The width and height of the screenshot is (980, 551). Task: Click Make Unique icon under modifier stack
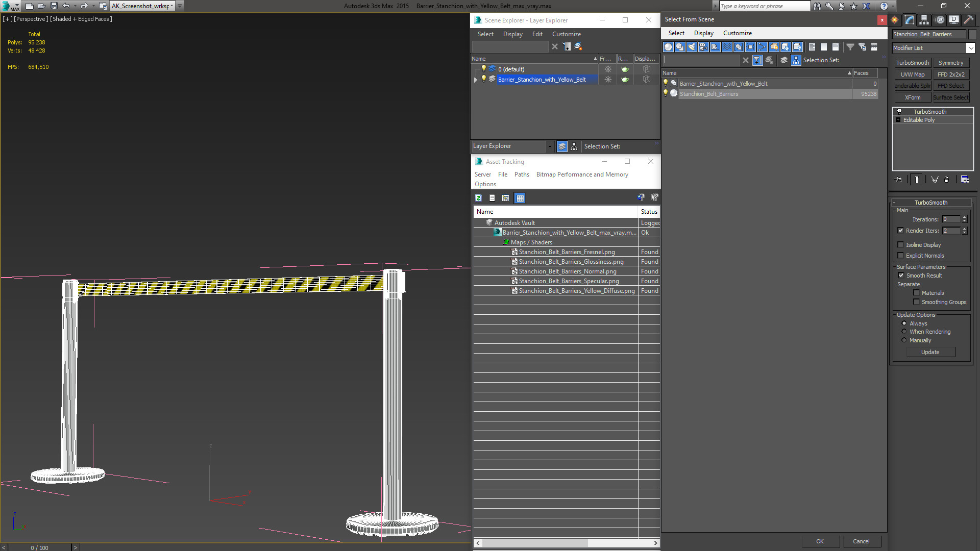(935, 180)
